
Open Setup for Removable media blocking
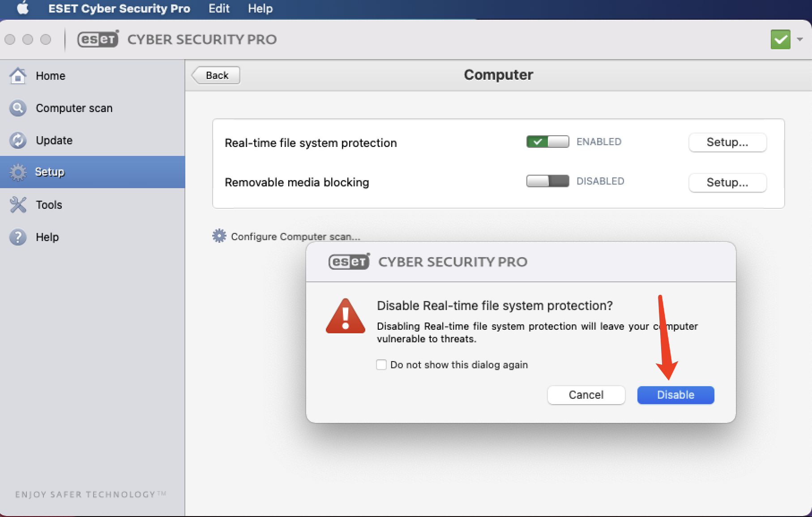(727, 182)
